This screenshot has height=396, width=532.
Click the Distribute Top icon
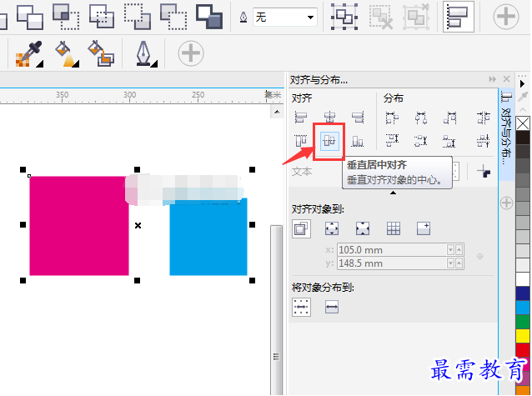click(392, 141)
